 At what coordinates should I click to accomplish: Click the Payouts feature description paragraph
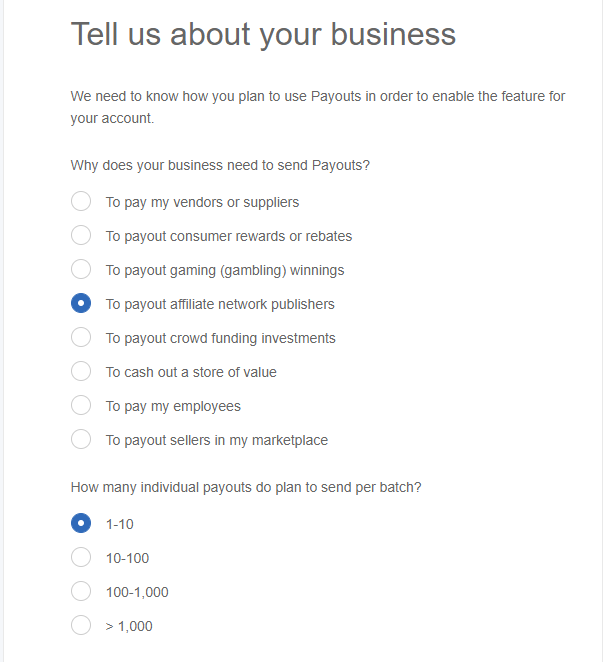point(318,106)
